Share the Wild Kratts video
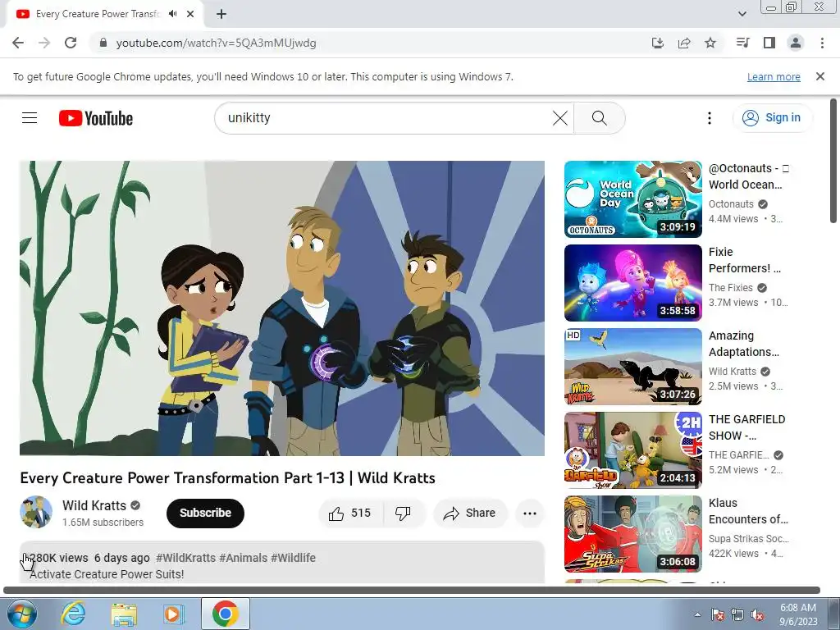840x630 pixels. tap(469, 514)
